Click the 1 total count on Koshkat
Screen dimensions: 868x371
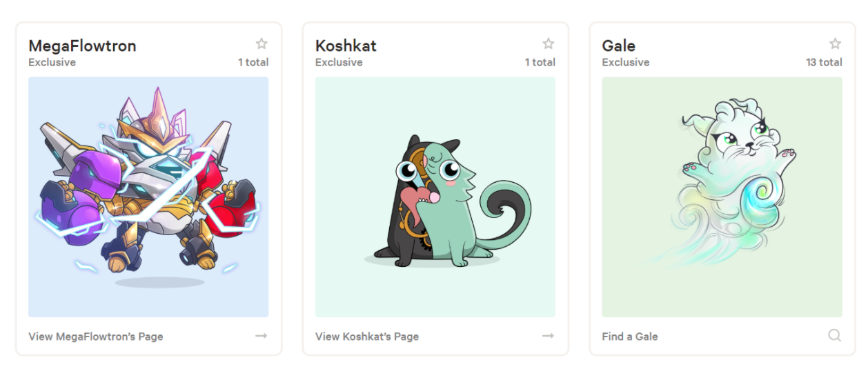(540, 62)
